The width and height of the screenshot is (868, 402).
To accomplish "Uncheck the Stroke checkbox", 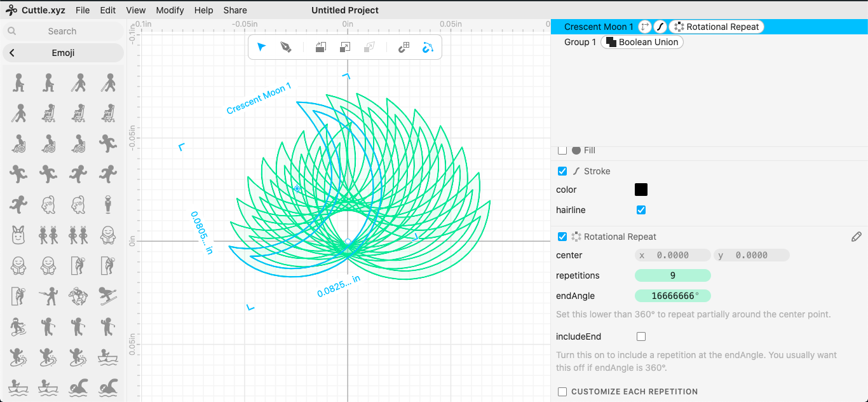I will 562,171.
